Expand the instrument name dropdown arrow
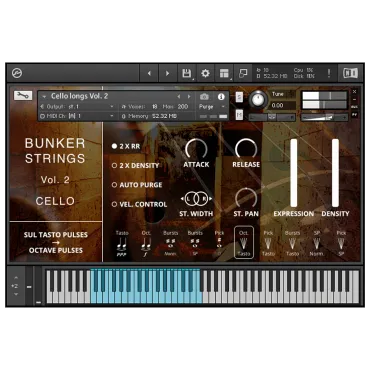The width and height of the screenshot is (370, 370). click(44, 96)
